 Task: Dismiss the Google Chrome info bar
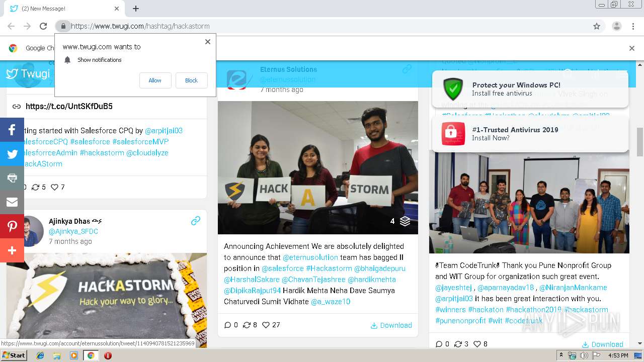click(x=632, y=48)
